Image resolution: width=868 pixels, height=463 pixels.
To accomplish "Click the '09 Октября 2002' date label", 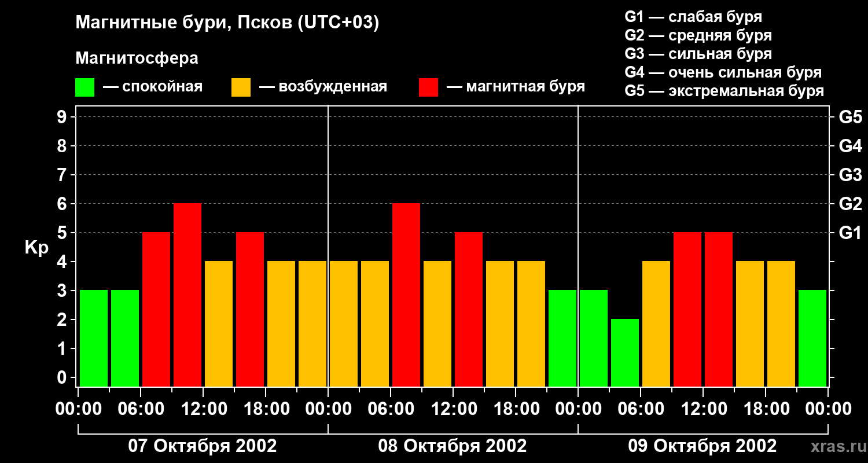I will pos(703,446).
